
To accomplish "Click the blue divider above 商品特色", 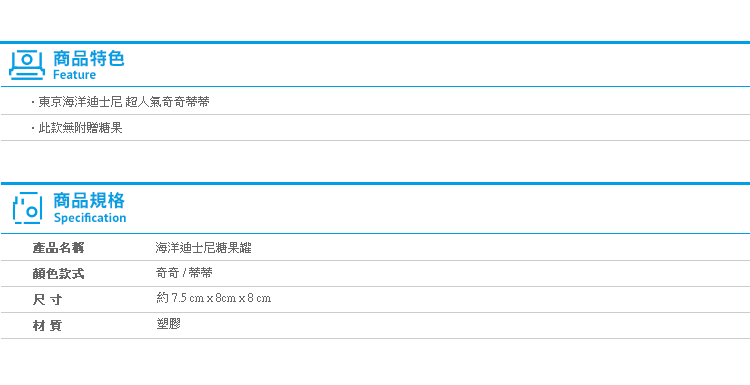I will coord(375,43).
